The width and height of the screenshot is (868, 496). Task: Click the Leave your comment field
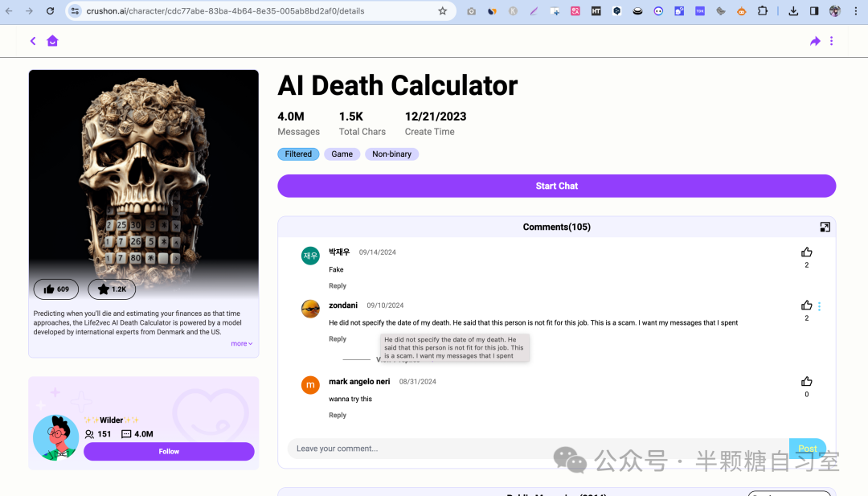[538, 449]
